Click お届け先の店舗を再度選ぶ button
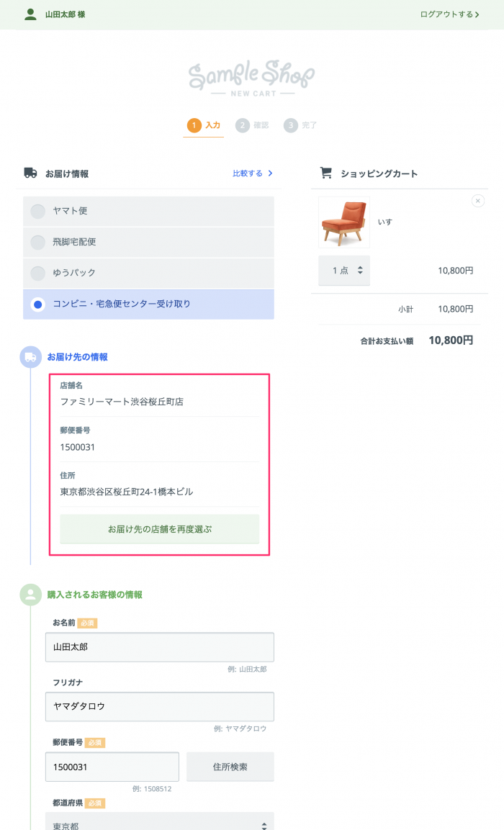 [x=159, y=529]
